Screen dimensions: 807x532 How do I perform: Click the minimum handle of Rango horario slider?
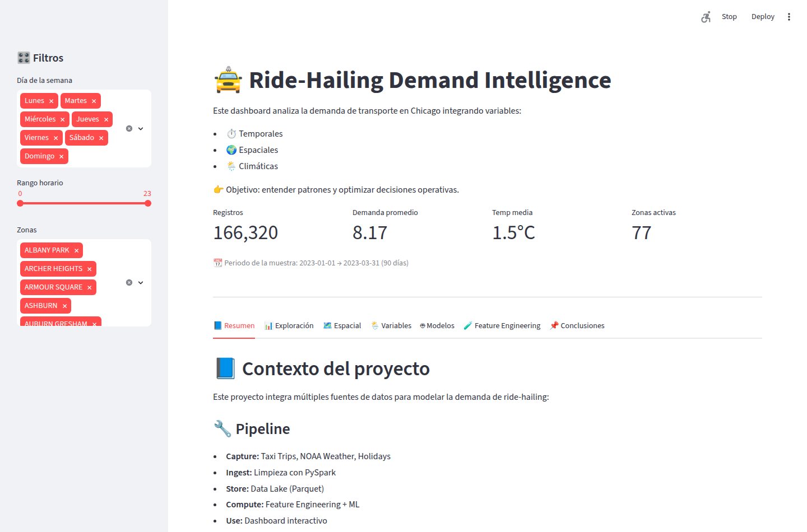point(20,203)
